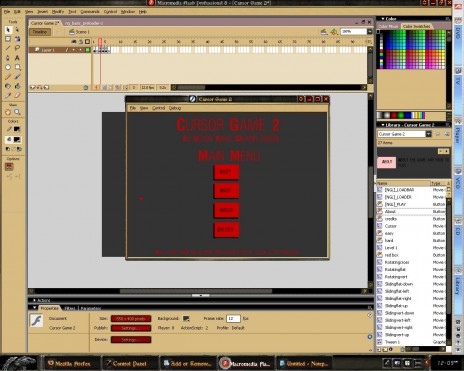Image resolution: width=464 pixels, height=371 pixels.
Task: Click the Device Settings button
Action: tap(131, 340)
